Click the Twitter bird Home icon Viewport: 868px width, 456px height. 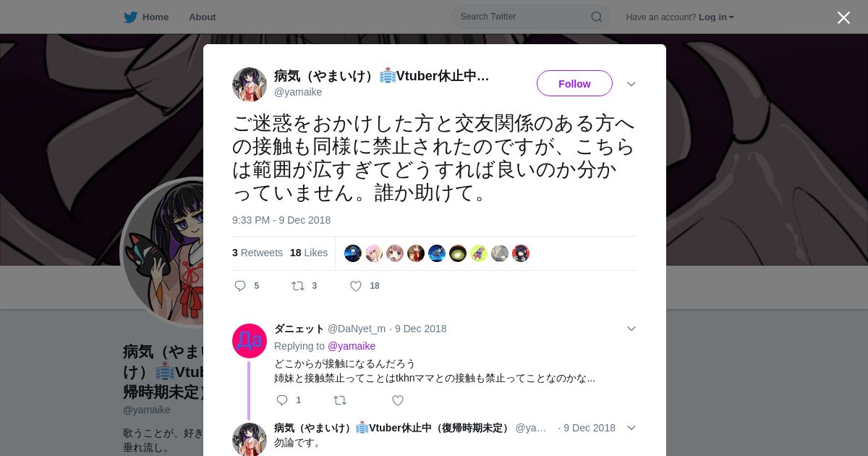(130, 17)
